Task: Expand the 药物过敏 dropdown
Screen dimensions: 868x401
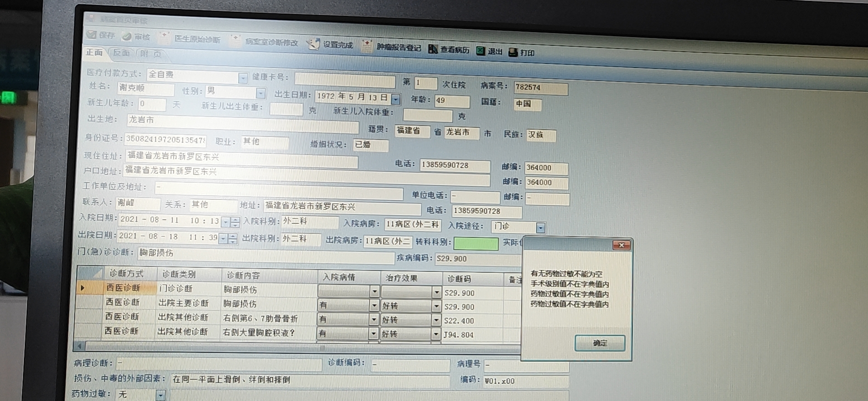Action: click(160, 396)
